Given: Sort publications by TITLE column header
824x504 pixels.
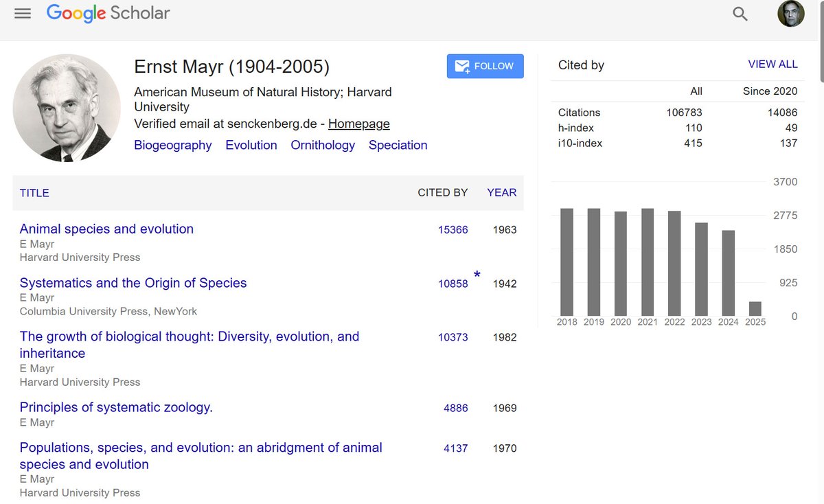Looking at the screenshot, I should [34, 193].
